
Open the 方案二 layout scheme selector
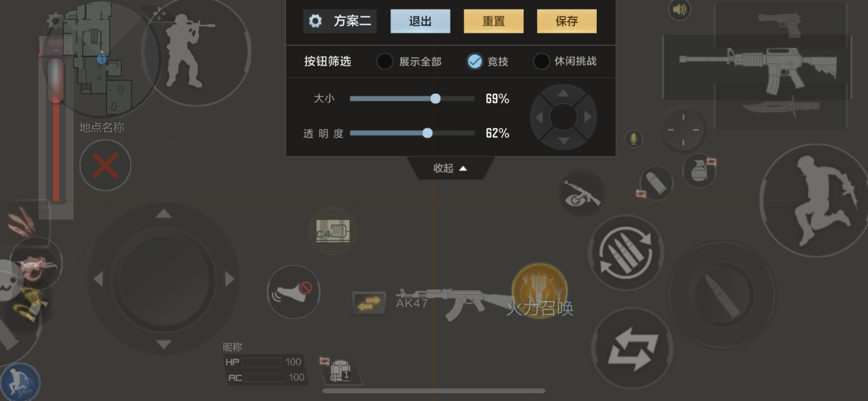[x=340, y=21]
